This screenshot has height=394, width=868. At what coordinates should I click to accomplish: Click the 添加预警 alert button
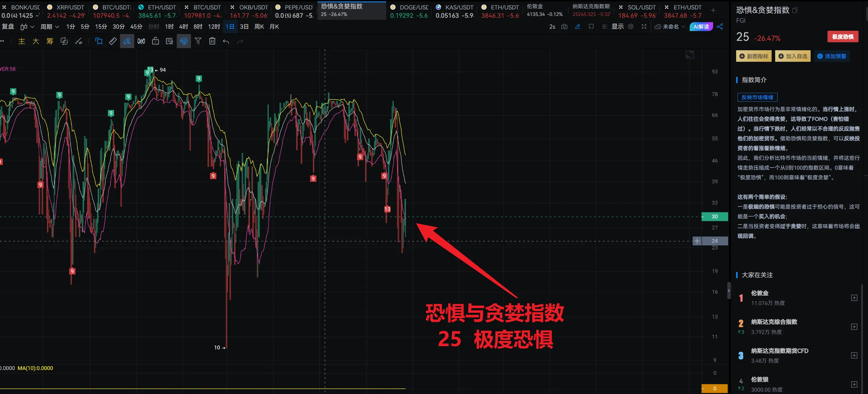(x=832, y=56)
